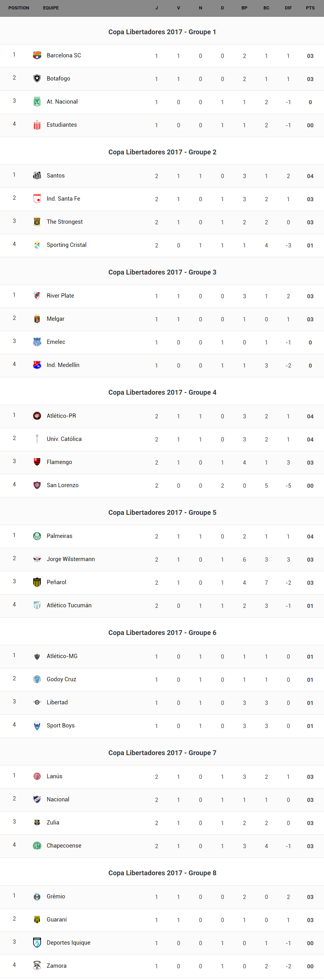Image resolution: width=324 pixels, height=980 pixels.
Task: Click the EQUIPE column header
Action: [51, 8]
